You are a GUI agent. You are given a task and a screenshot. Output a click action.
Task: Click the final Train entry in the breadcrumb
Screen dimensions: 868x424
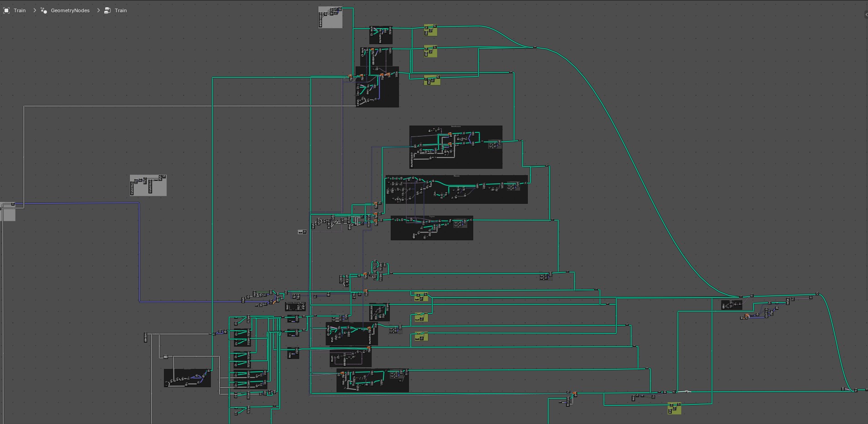click(x=120, y=10)
